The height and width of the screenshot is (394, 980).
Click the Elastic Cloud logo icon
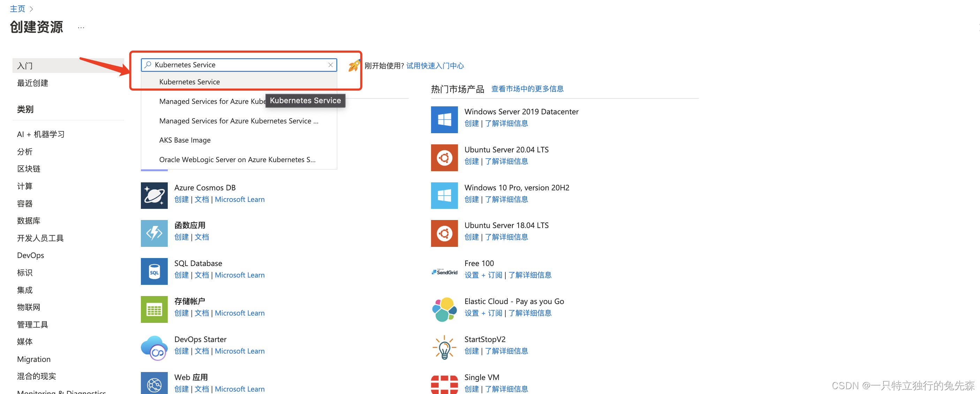pos(444,309)
